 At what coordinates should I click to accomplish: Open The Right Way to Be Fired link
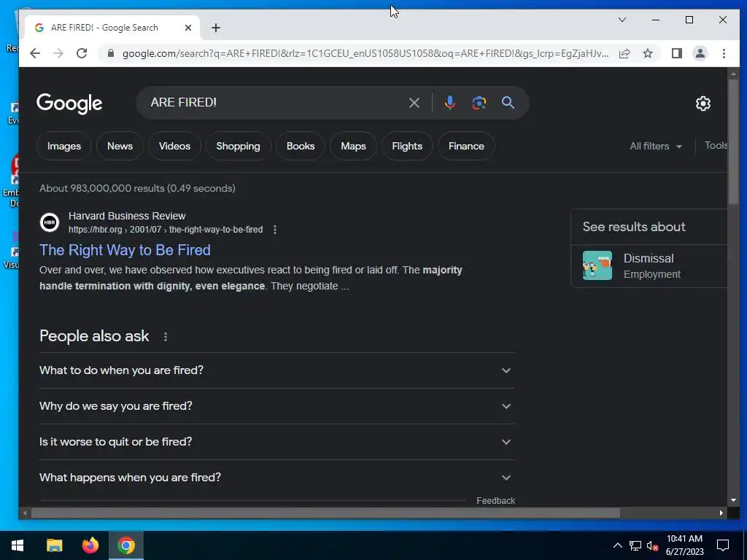point(125,250)
